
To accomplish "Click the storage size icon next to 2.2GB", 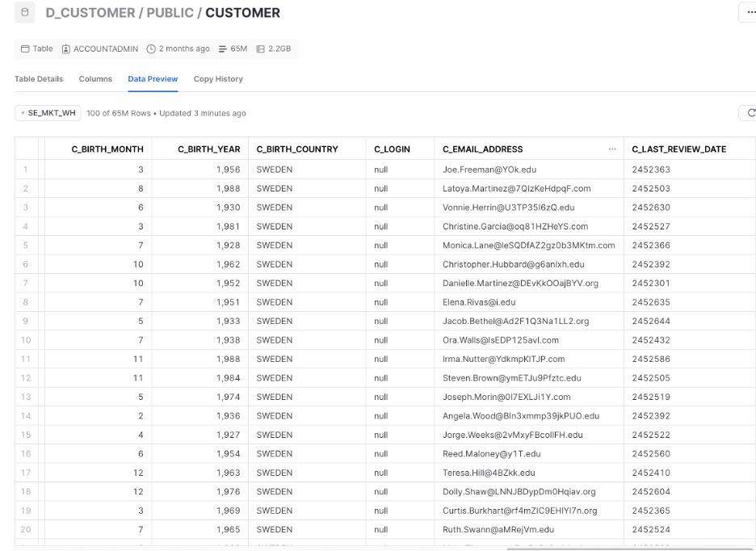I will 261,49.
